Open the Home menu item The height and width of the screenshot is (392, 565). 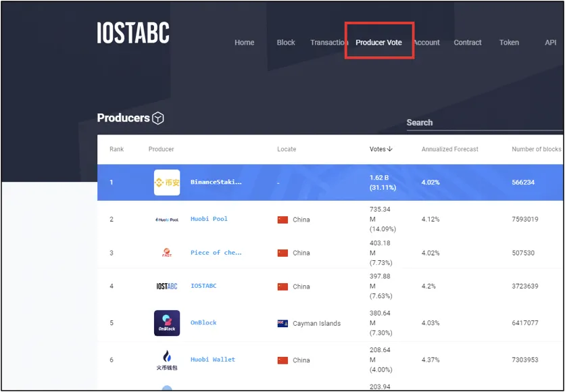244,43
